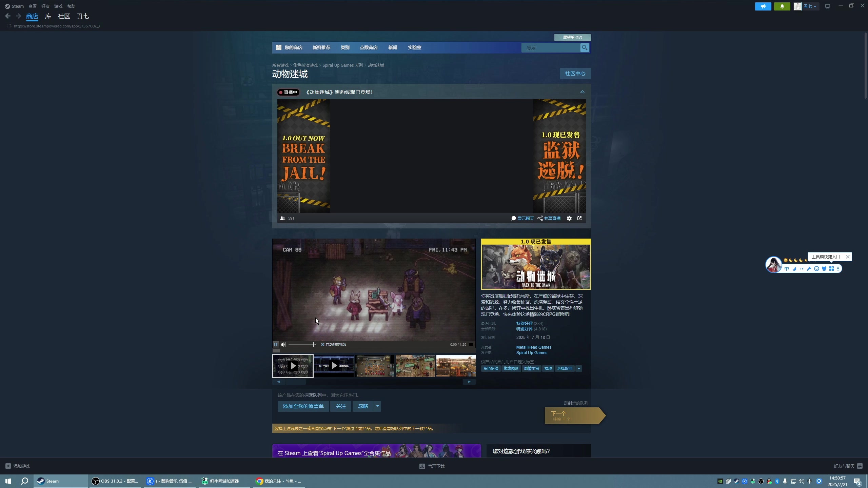The width and height of the screenshot is (868, 488).
Task: Toggle trailer fullscreen icon
Action: (x=471, y=344)
